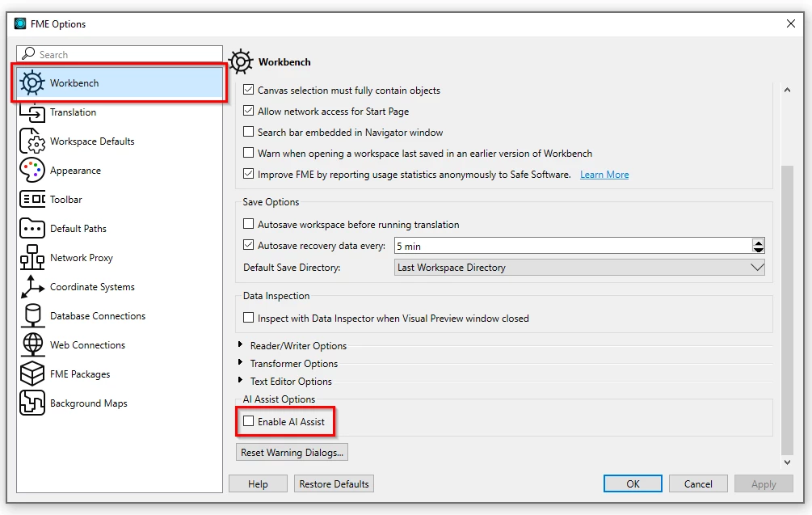This screenshot has height=515, width=812.
Task: Click Restore Defaults button
Action: 334,484
